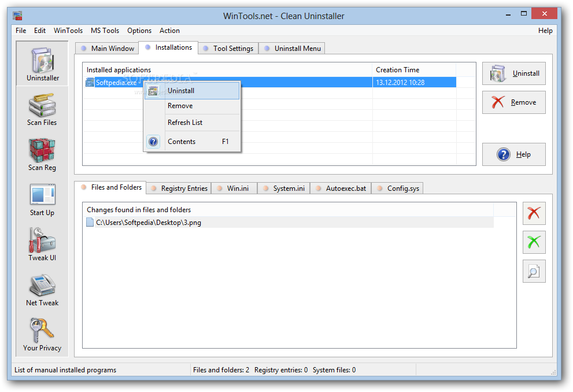
Task: Select the C:\Users\Softpedia\Desktop\3.png entry
Action: tap(289, 223)
